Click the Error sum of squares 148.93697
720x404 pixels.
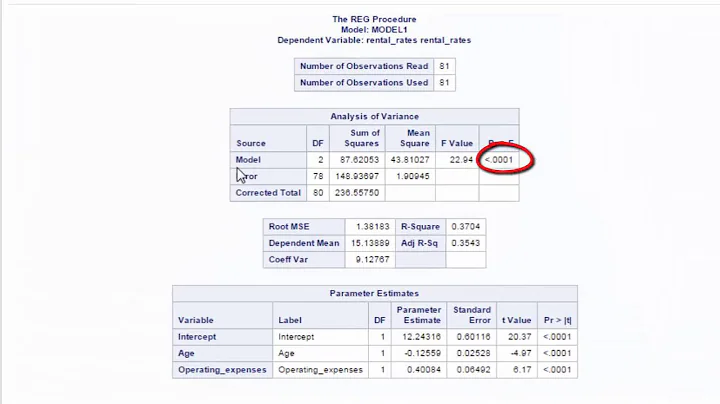pos(357,176)
